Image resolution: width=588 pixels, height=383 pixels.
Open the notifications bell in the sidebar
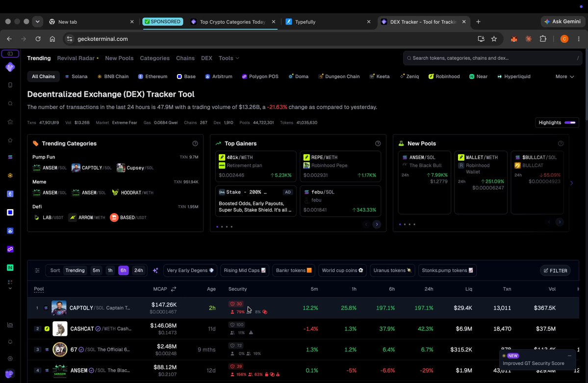pyautogui.click(x=10, y=342)
